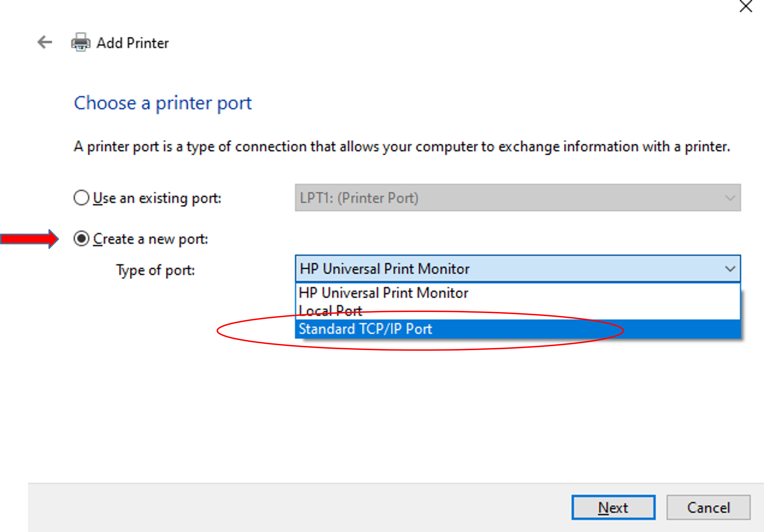The image size is (764, 532).
Task: Click the Cancel button
Action: pyautogui.click(x=708, y=507)
